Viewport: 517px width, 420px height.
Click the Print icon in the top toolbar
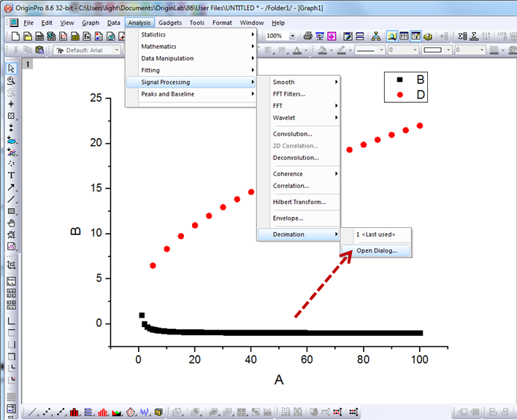(307, 36)
